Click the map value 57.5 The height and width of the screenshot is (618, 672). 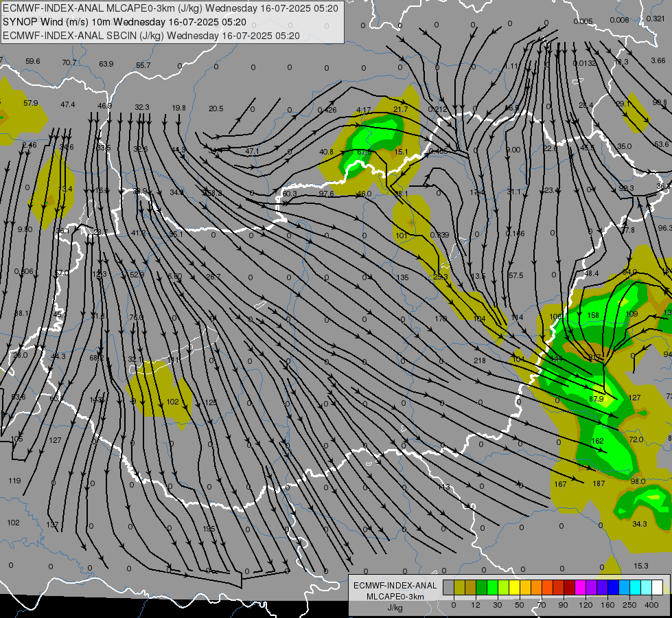[516, 276]
